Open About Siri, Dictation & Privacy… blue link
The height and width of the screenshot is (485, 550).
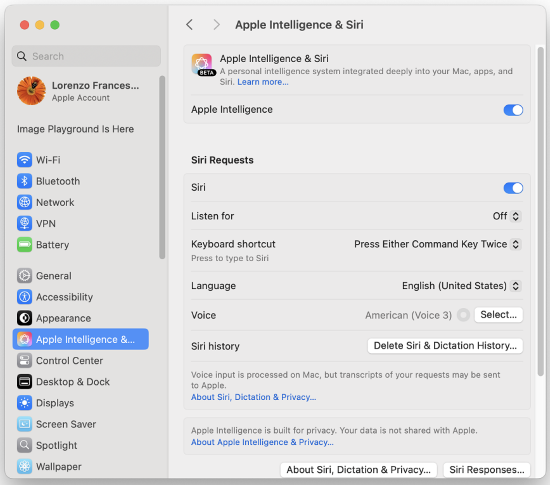pos(253,397)
